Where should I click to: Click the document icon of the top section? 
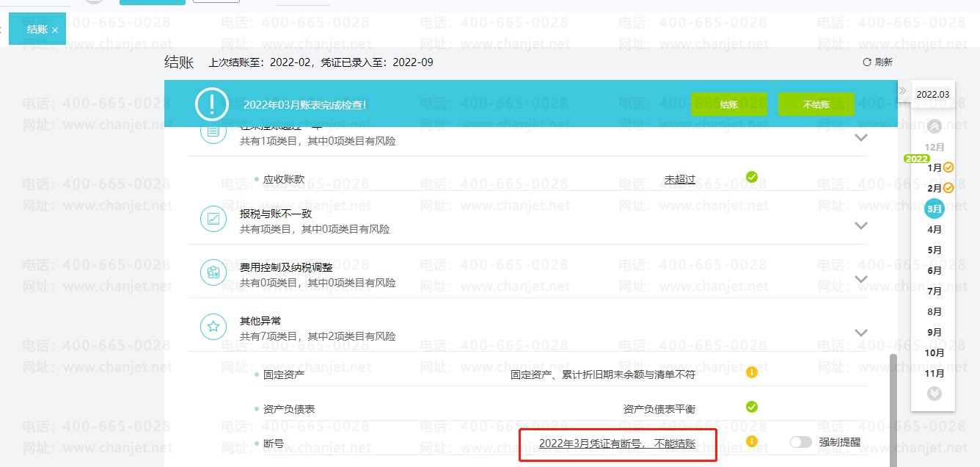[213, 133]
